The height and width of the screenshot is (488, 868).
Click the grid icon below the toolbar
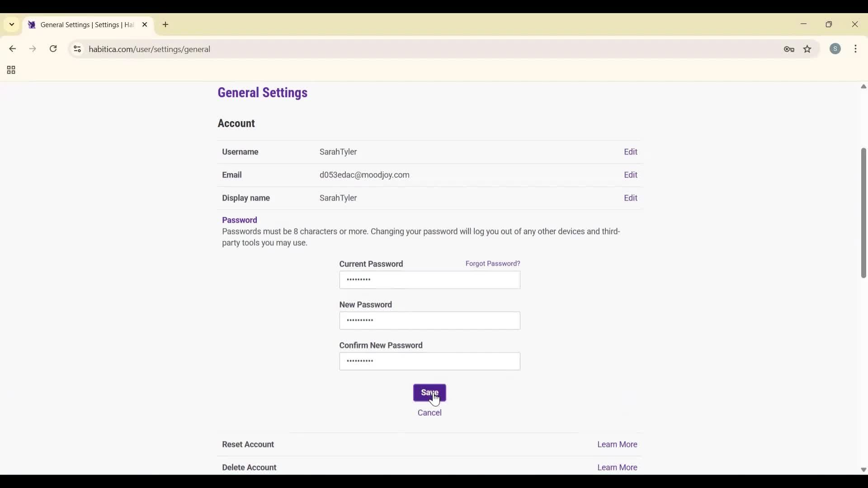(10, 70)
